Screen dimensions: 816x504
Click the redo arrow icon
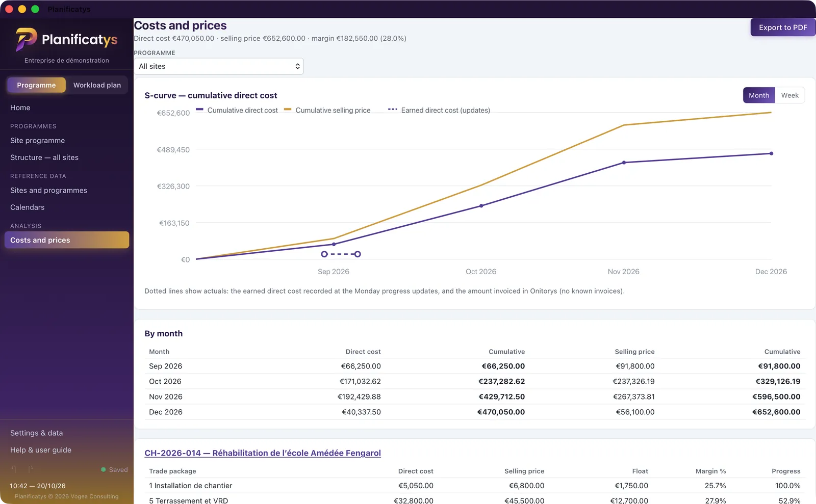coord(31,469)
